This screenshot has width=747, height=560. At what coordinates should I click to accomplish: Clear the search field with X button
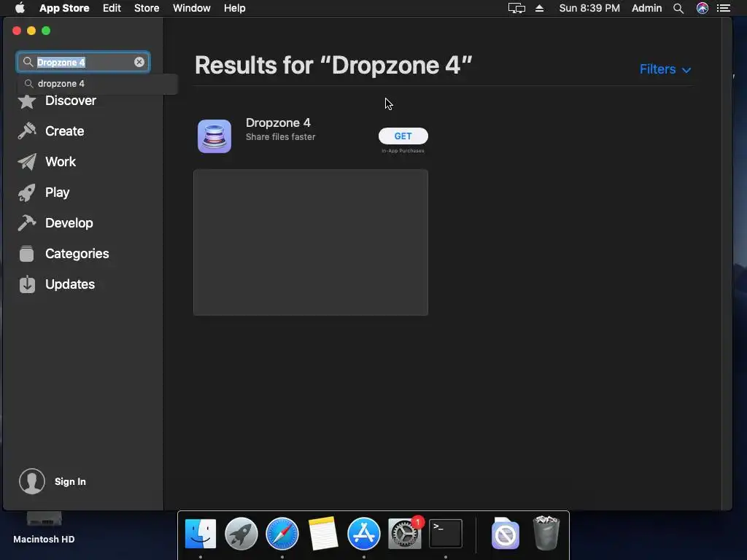point(139,62)
